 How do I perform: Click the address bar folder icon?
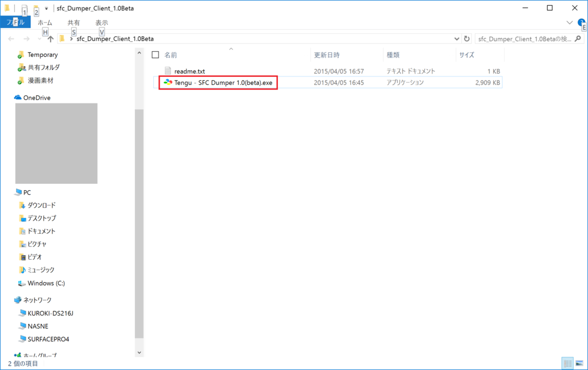[x=62, y=38]
